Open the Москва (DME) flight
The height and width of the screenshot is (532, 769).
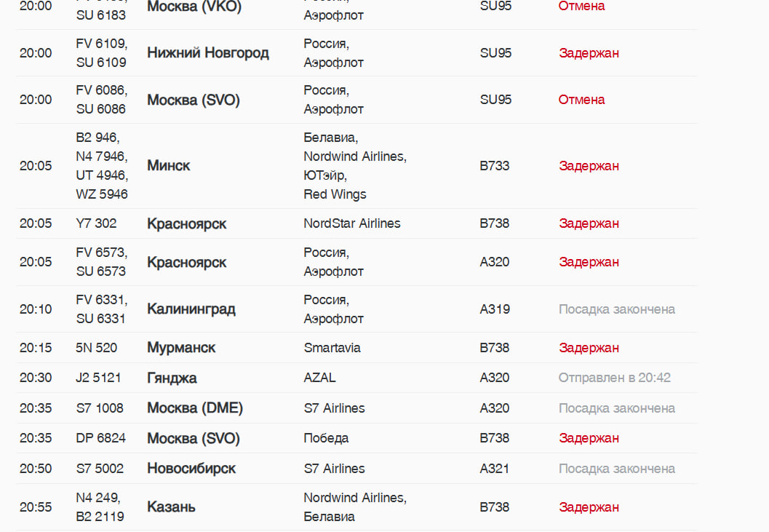[x=195, y=408]
